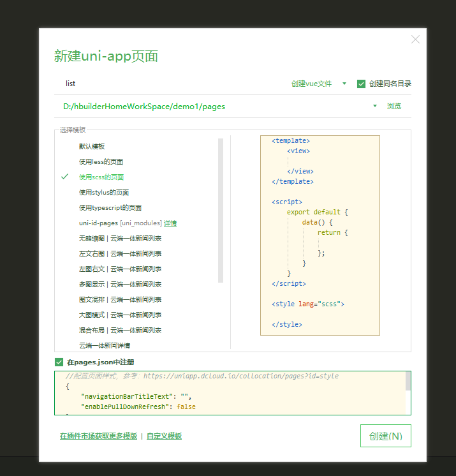The image size is (456, 476).
Task: Select 混合布局 | 云端一体新闻列表 template
Action: [x=120, y=330]
